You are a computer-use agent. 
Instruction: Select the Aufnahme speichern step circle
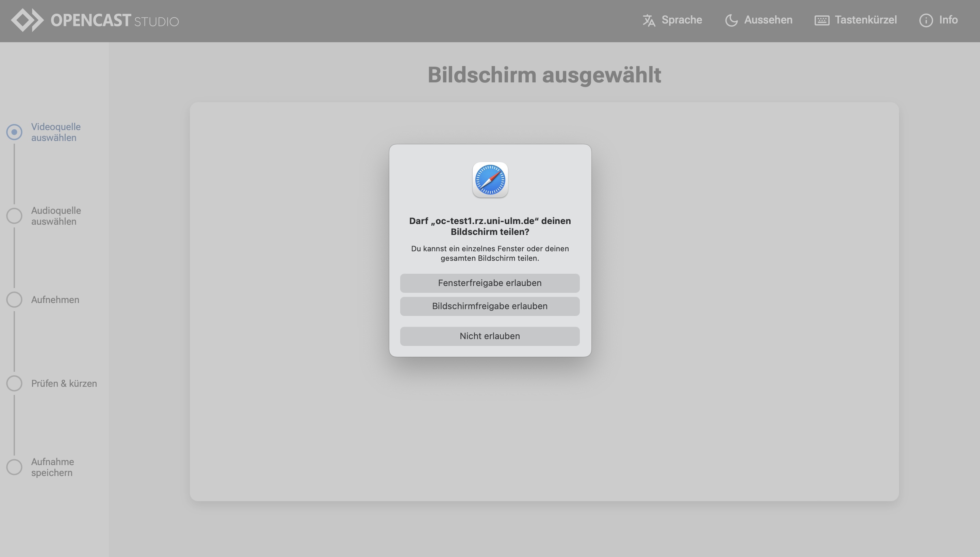[14, 467]
